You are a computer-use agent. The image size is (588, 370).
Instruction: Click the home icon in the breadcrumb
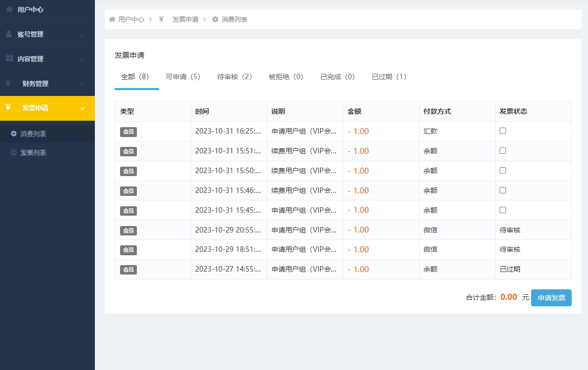pyautogui.click(x=112, y=19)
